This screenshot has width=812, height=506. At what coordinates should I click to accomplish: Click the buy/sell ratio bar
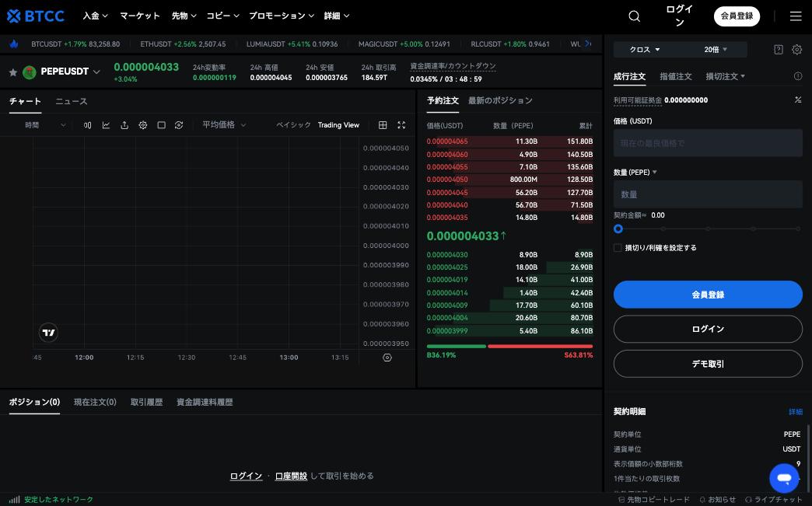pos(509,346)
